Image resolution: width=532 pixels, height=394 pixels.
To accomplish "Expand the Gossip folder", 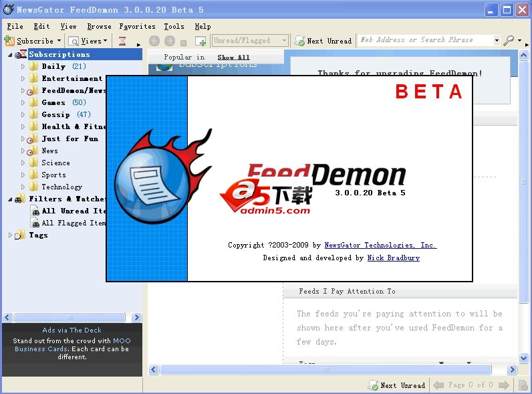I will click(23, 115).
